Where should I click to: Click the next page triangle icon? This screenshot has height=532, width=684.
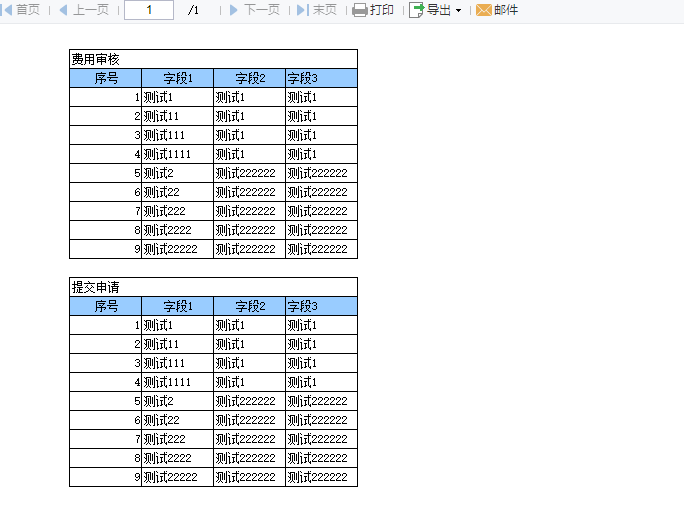pyautogui.click(x=234, y=10)
